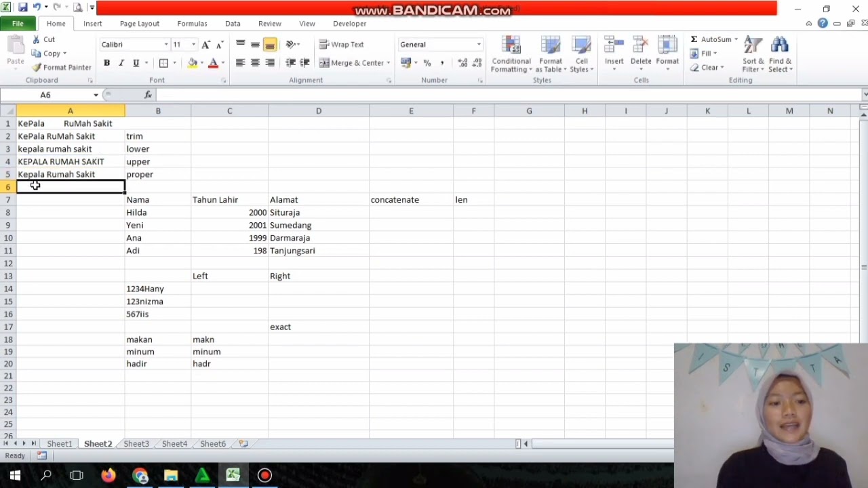Click the Percent Style icon
The width and height of the screenshot is (868, 488).
coord(427,63)
